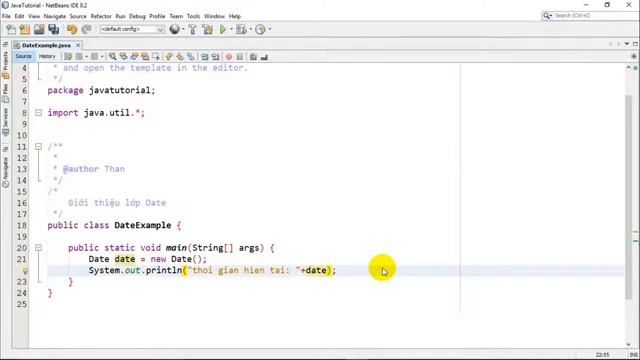
Task: Open the Run Project dropdown arrow
Action: click(x=231, y=29)
